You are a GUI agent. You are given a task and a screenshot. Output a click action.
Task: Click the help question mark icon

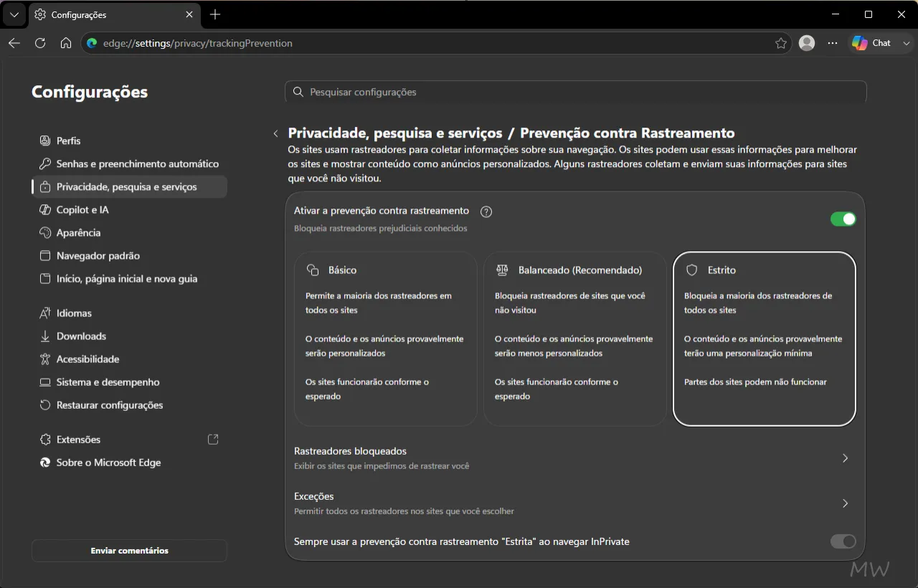click(x=486, y=212)
